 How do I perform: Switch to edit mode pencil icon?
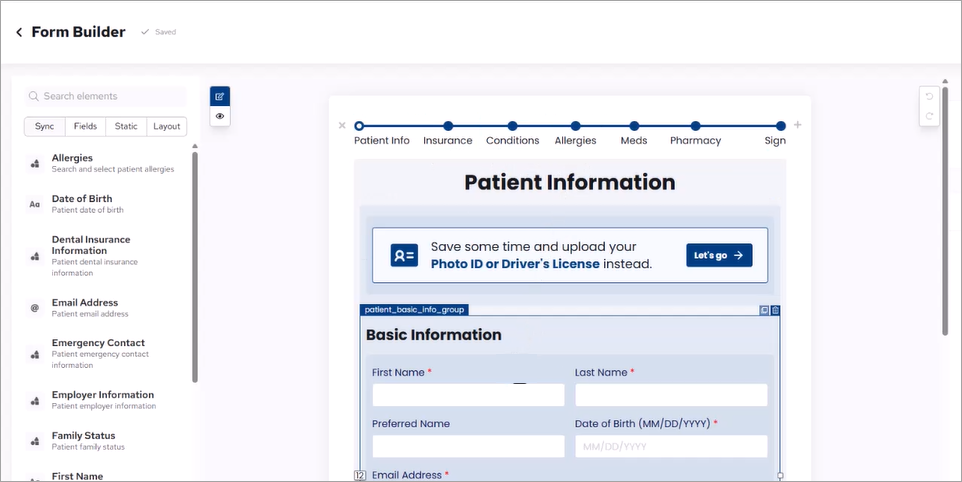tap(220, 97)
